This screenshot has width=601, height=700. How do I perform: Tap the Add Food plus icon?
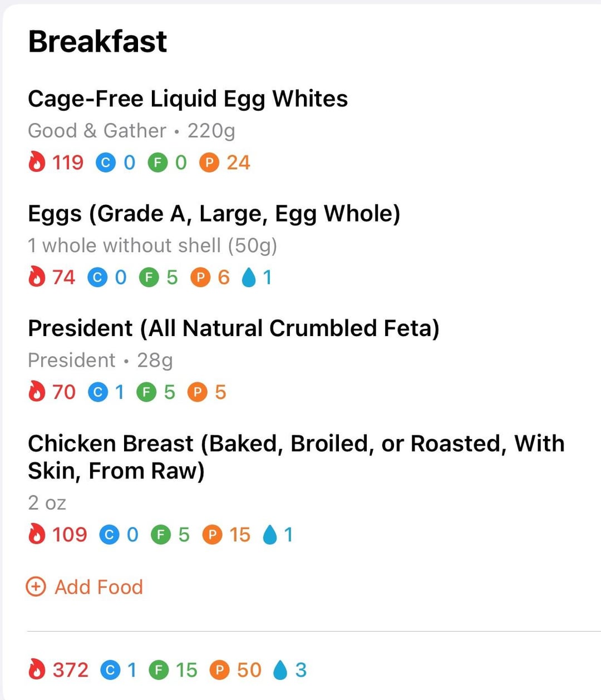tap(36, 587)
